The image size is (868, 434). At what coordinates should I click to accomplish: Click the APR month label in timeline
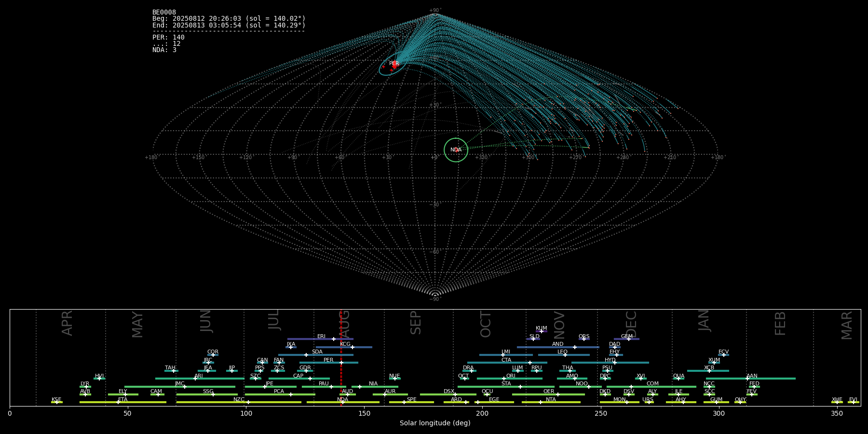click(67, 323)
